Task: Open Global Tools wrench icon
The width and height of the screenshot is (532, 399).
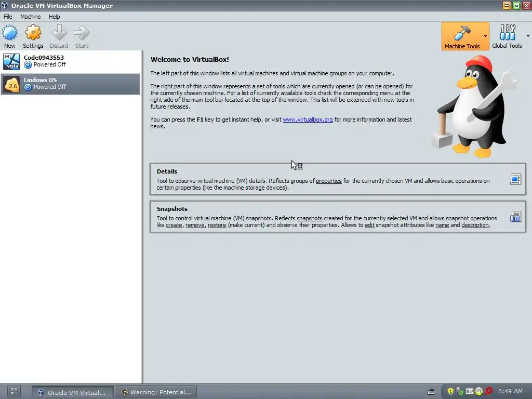Action: pos(507,33)
